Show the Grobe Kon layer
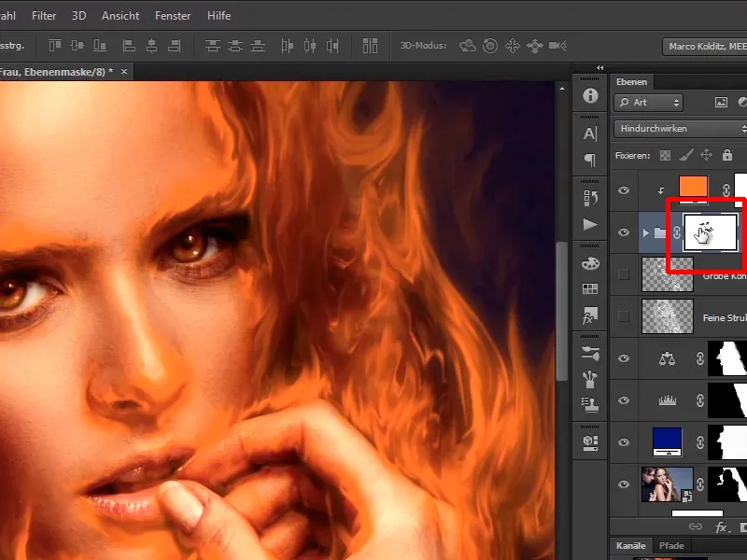The height and width of the screenshot is (560, 747). pos(624,274)
